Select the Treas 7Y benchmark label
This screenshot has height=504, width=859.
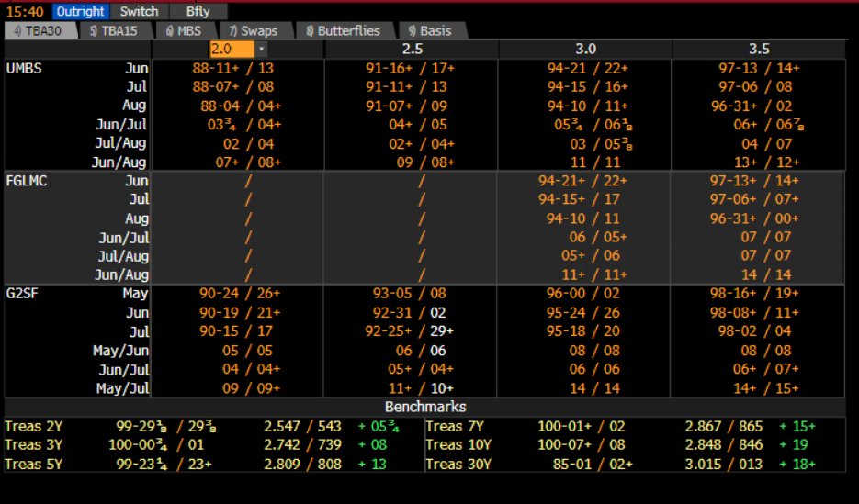(454, 426)
